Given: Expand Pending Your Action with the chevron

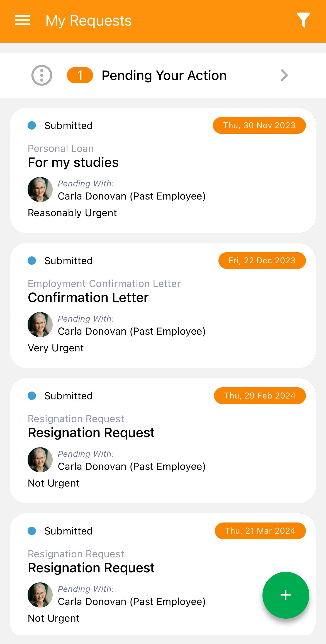Looking at the screenshot, I should [x=284, y=75].
